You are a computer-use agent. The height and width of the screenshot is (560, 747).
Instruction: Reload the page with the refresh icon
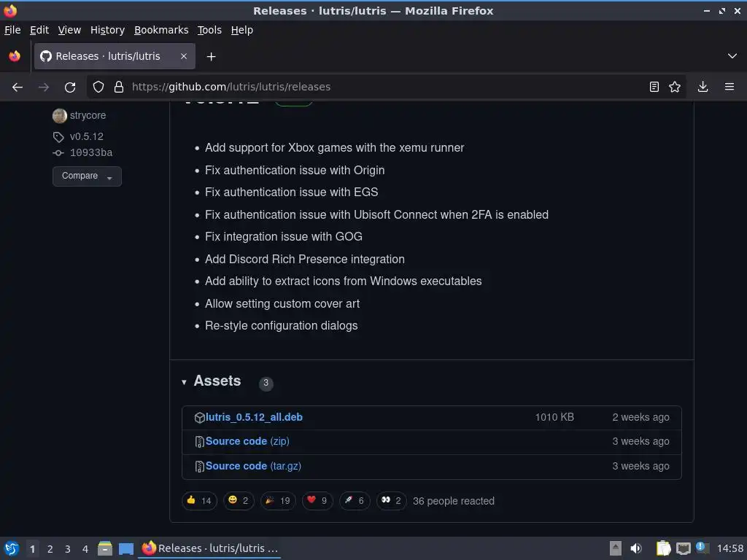[70, 87]
